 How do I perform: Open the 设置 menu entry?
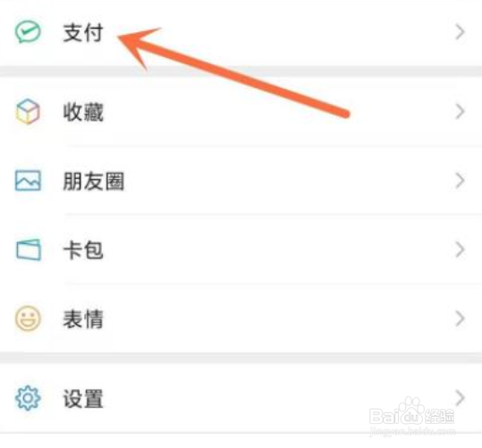(241, 398)
